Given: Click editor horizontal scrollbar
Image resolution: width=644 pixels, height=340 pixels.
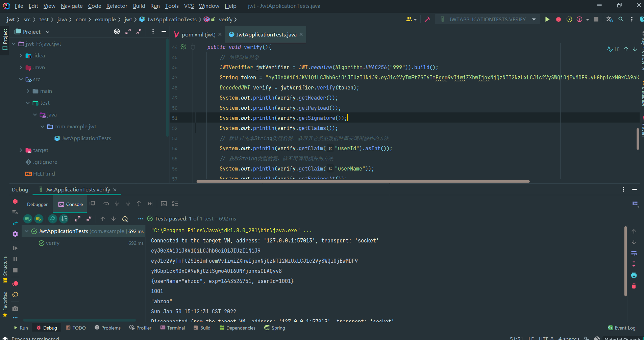Looking at the screenshot, I should point(363,181).
